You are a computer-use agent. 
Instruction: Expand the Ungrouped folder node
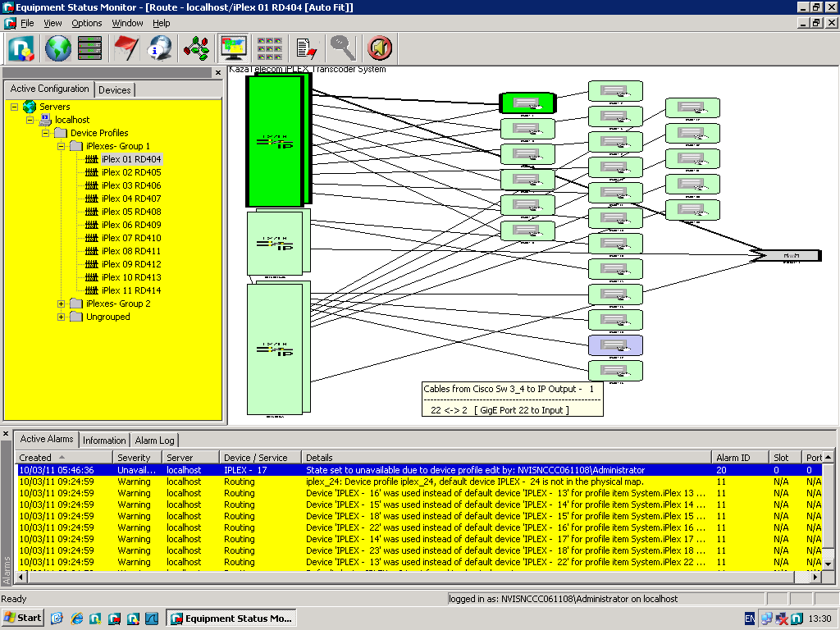pos(62,317)
